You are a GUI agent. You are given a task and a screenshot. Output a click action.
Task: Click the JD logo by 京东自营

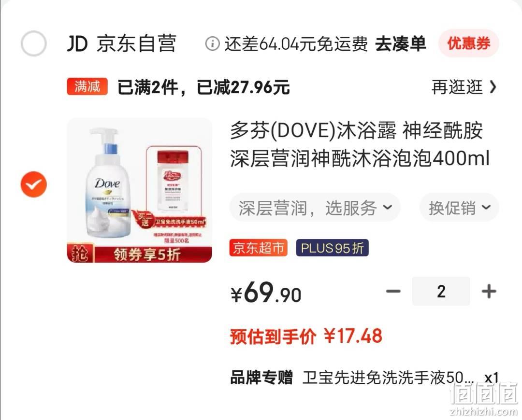pyautogui.click(x=77, y=43)
